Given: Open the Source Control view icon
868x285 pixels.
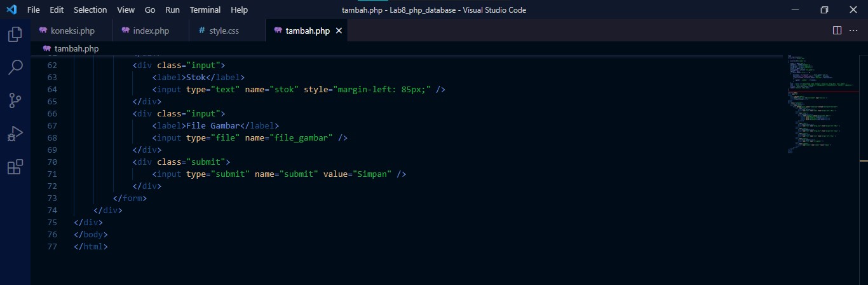Looking at the screenshot, I should click(x=15, y=101).
